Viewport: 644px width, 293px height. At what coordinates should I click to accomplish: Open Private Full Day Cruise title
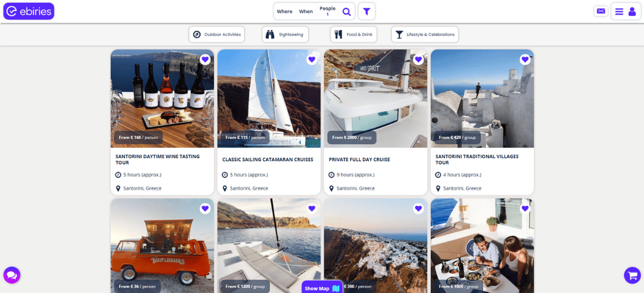coord(359,159)
